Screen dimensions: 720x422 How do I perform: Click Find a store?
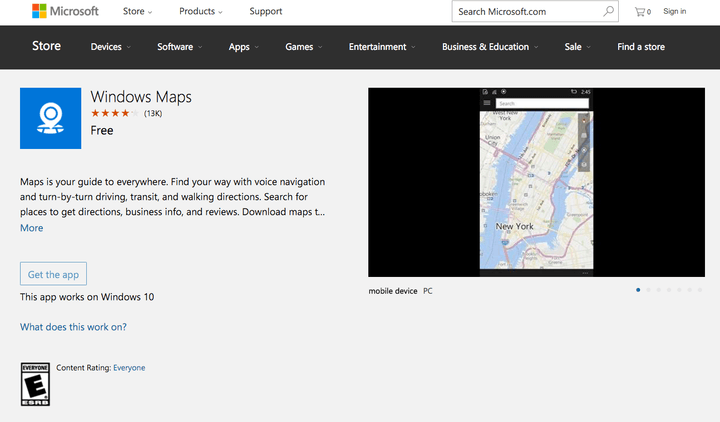[x=641, y=47]
